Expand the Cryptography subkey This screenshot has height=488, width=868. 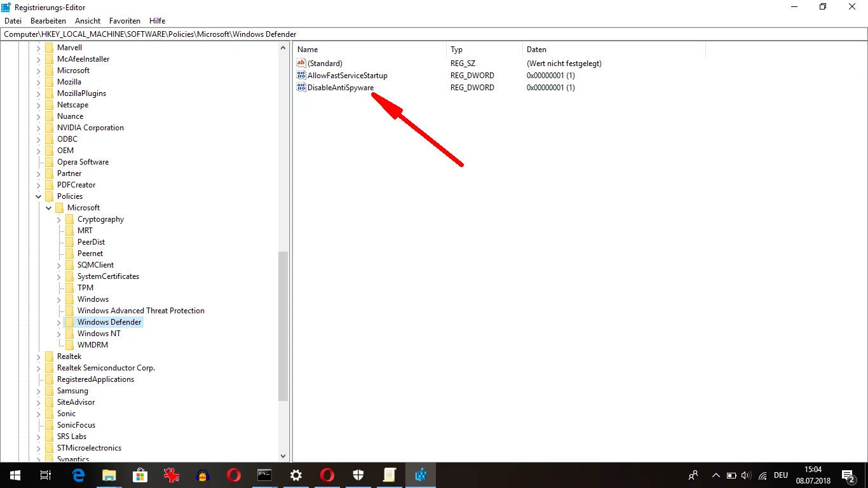(x=59, y=219)
